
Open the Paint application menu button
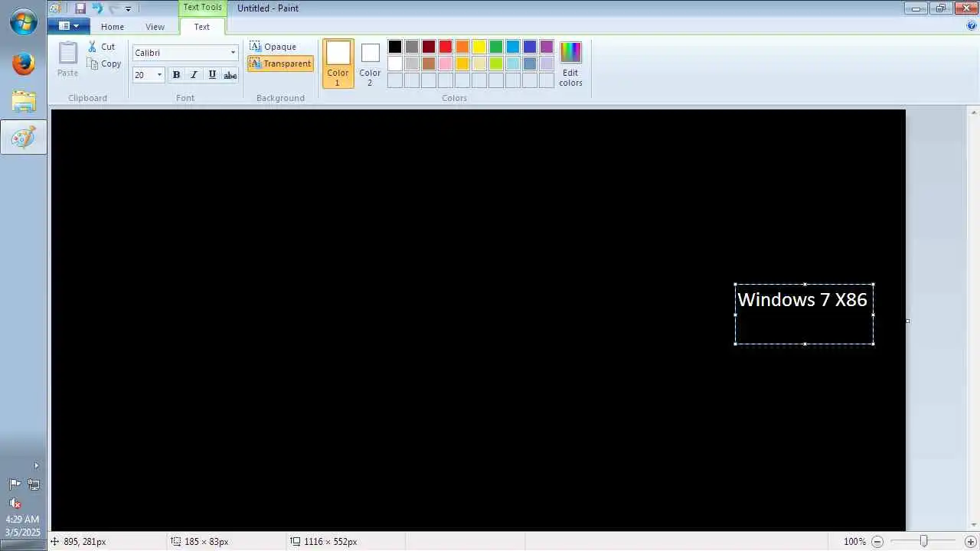pyautogui.click(x=68, y=26)
